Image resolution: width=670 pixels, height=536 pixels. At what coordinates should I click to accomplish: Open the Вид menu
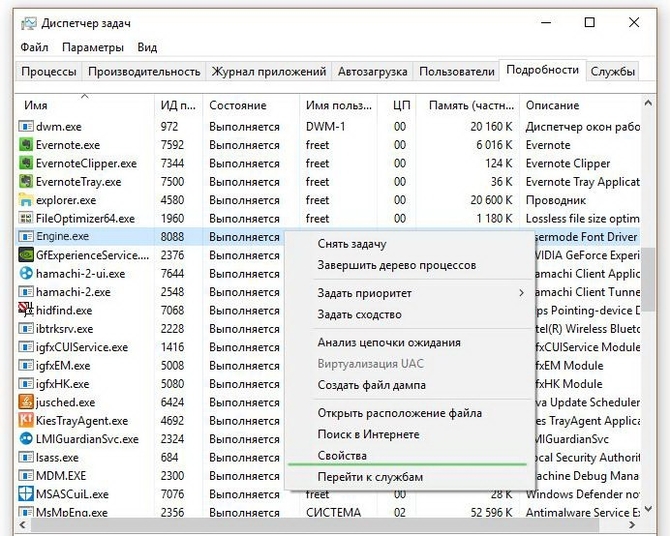(147, 47)
